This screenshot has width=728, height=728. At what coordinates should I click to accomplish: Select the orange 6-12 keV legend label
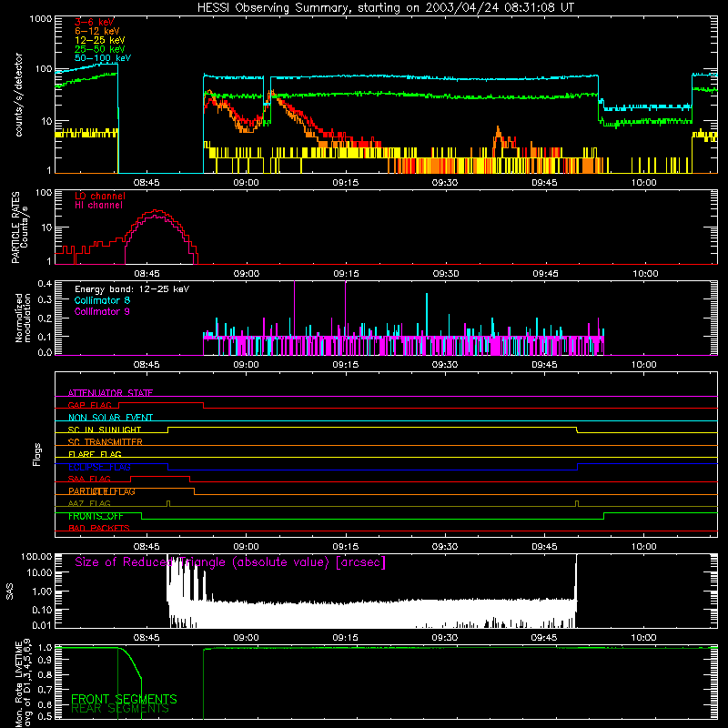point(97,31)
